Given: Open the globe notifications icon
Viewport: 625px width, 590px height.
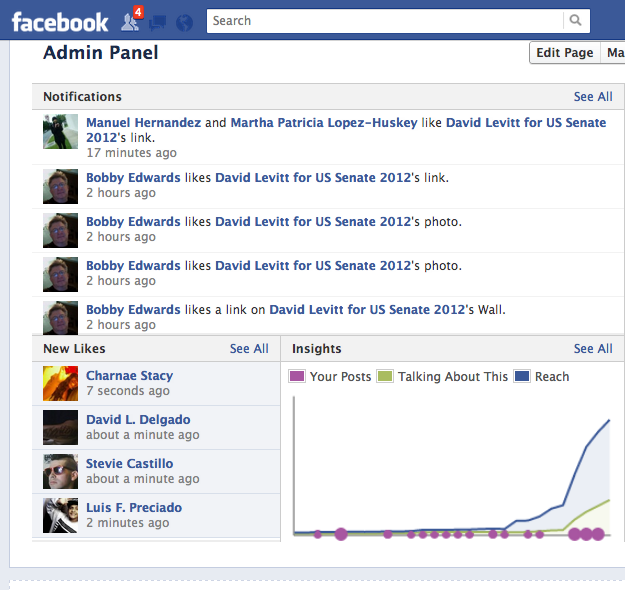Looking at the screenshot, I should coord(184,23).
